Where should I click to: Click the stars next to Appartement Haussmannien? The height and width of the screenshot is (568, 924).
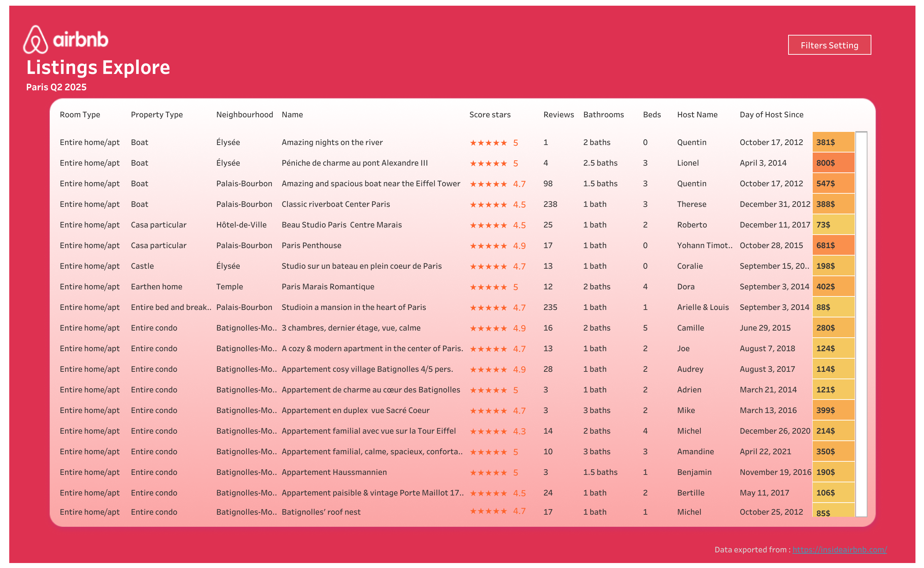(490, 472)
